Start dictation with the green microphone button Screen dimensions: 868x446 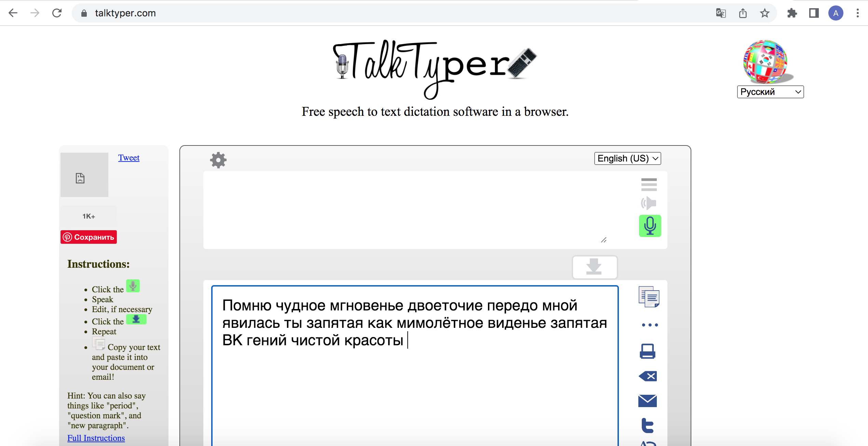pos(650,226)
